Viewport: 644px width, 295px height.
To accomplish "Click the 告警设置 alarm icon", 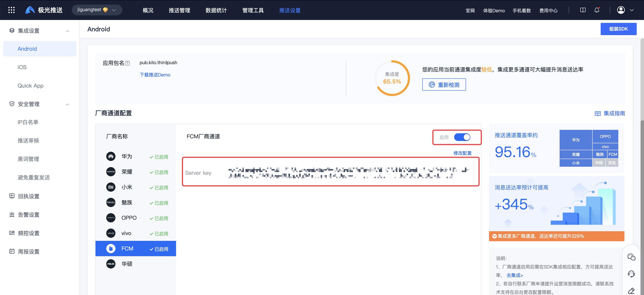I will [x=12, y=214].
